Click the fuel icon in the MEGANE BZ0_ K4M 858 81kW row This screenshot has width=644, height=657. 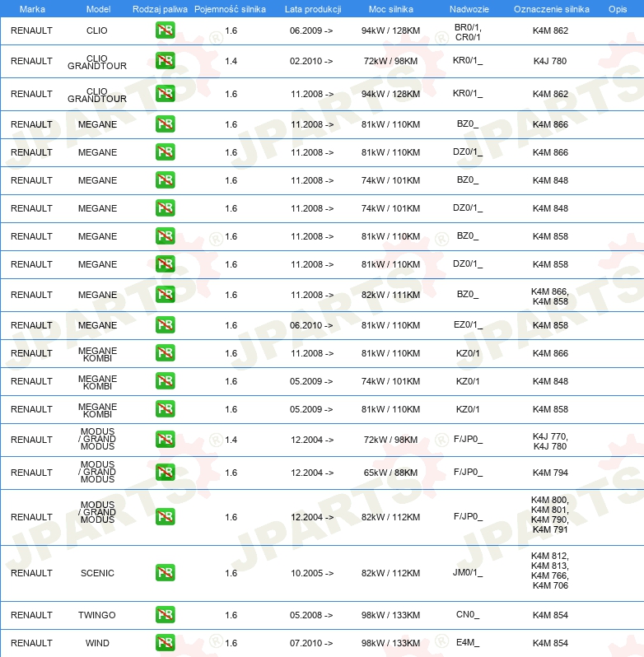tap(165, 236)
